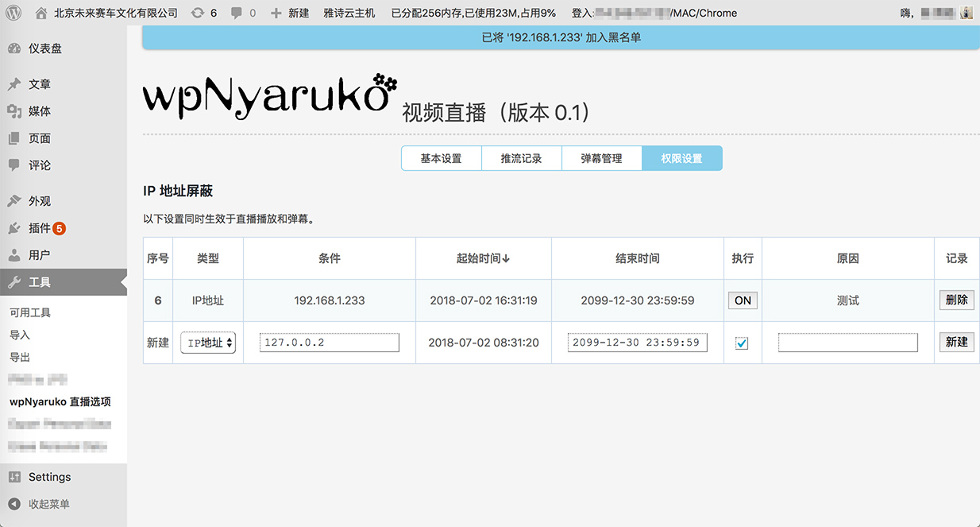Screen dimensions: 980x527
Task: Click the plus icon for 新建
Action: (x=276, y=13)
